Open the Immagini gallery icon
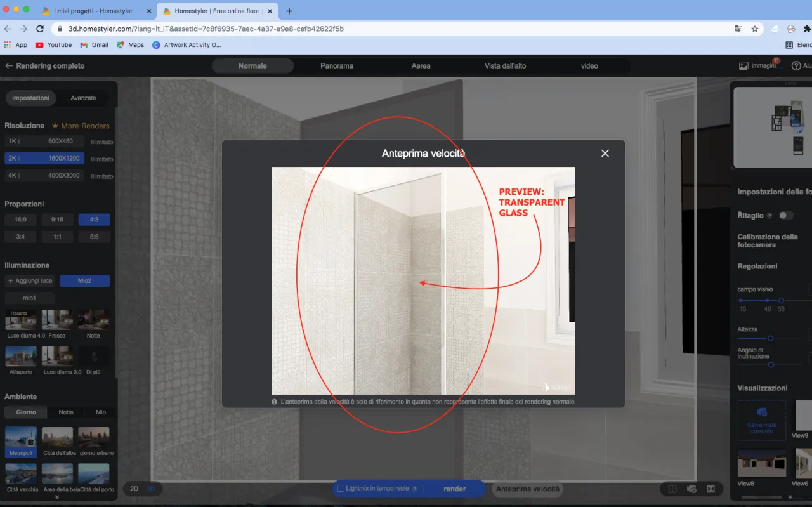This screenshot has width=812, height=507. coord(743,66)
